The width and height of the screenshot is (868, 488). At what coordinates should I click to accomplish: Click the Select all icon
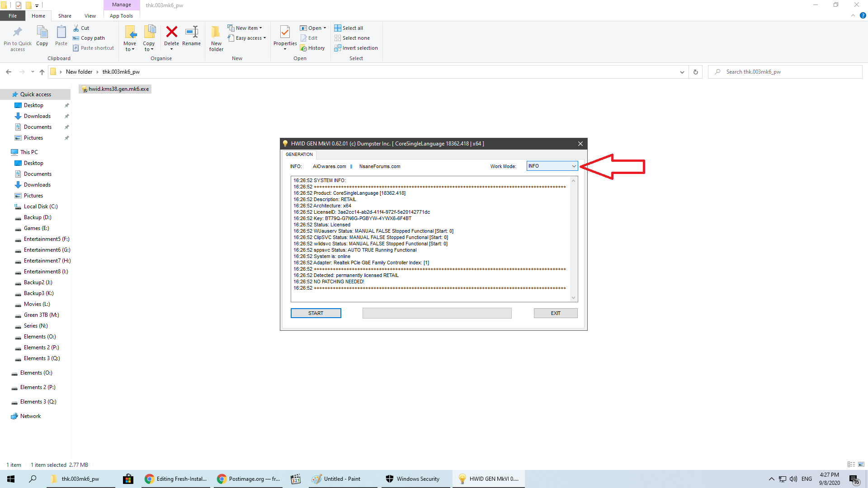(x=338, y=28)
